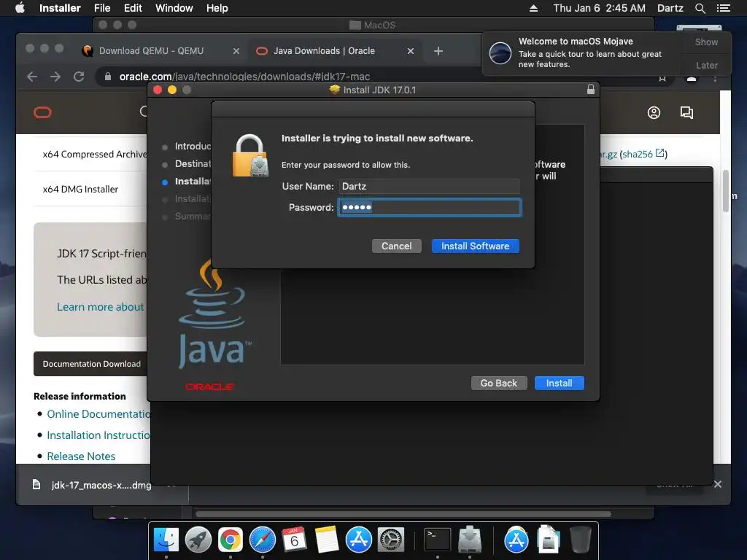Open Google Chrome in the Dock

point(230,540)
